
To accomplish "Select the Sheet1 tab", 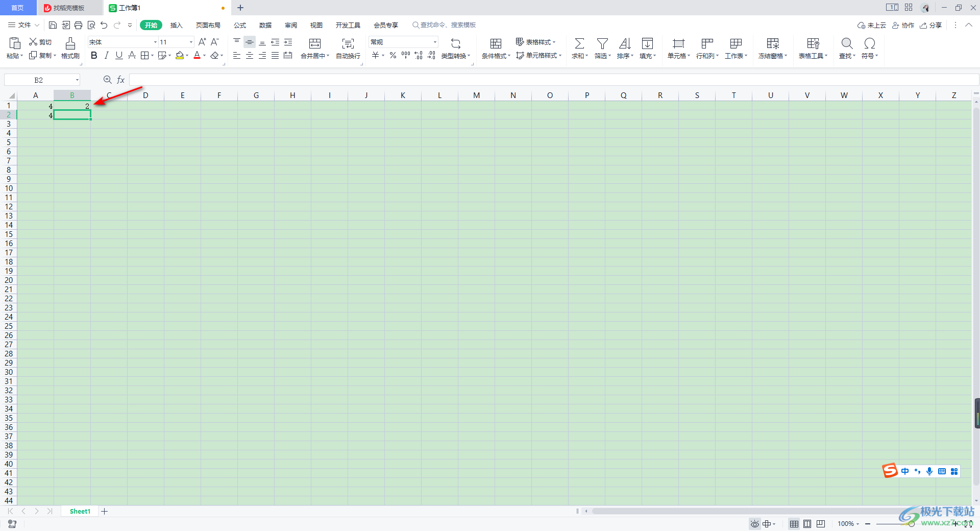I will pyautogui.click(x=80, y=511).
